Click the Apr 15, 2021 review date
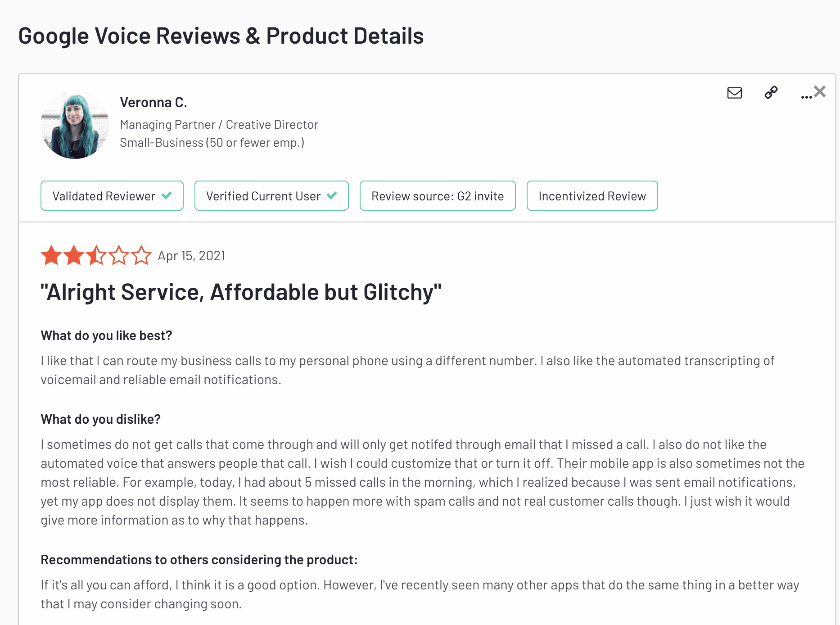Viewport: 840px width, 625px height. tap(192, 256)
